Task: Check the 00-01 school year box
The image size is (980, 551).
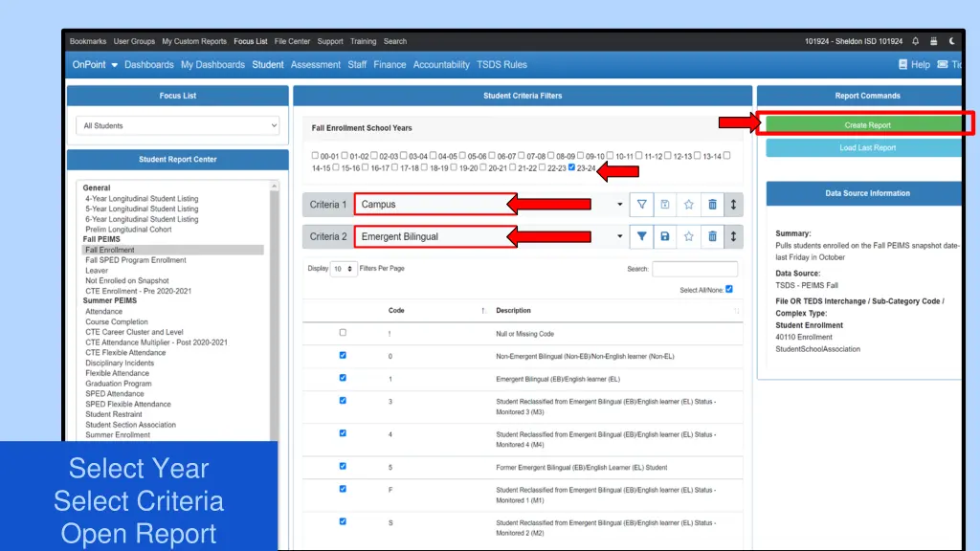Action: click(315, 155)
